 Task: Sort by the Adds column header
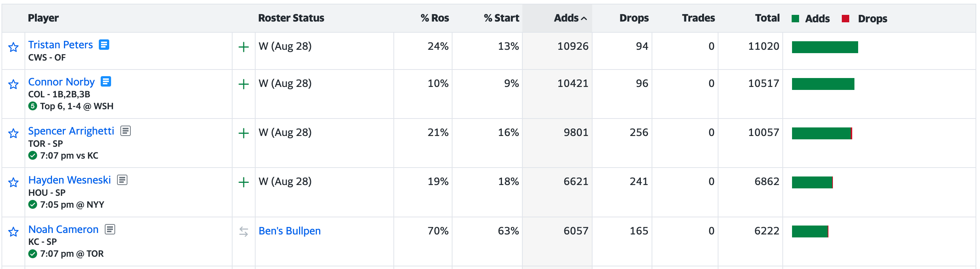[570, 18]
